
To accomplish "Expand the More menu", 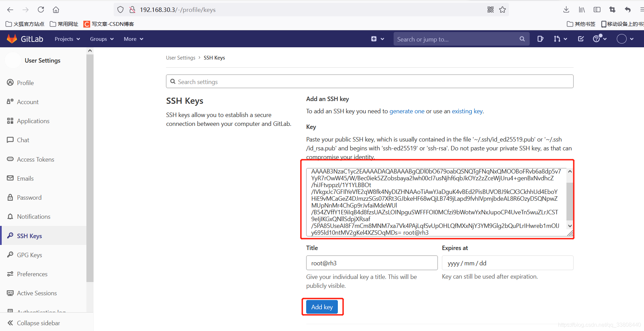I will 133,39.
